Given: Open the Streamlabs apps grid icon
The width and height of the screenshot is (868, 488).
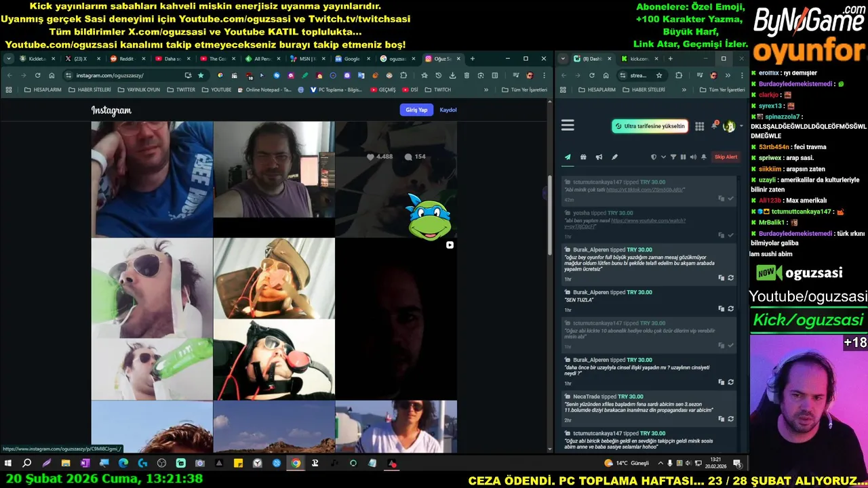Looking at the screenshot, I should pyautogui.click(x=699, y=126).
